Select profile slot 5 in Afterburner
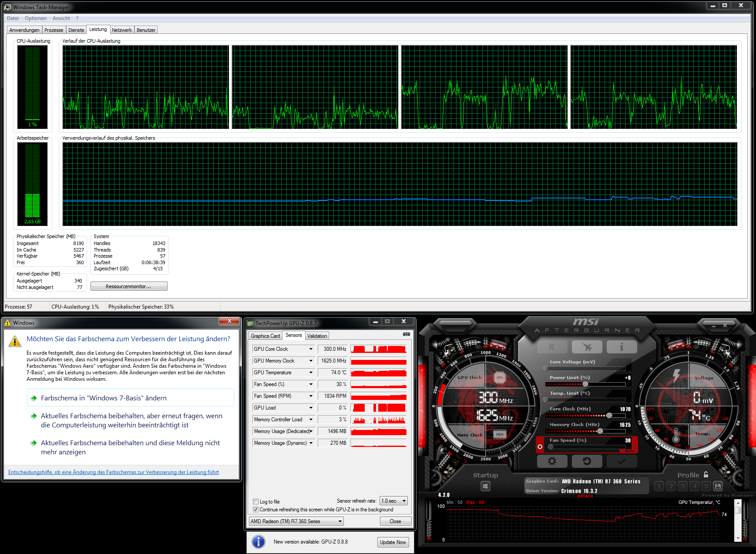The height and width of the screenshot is (554, 756). (706, 486)
